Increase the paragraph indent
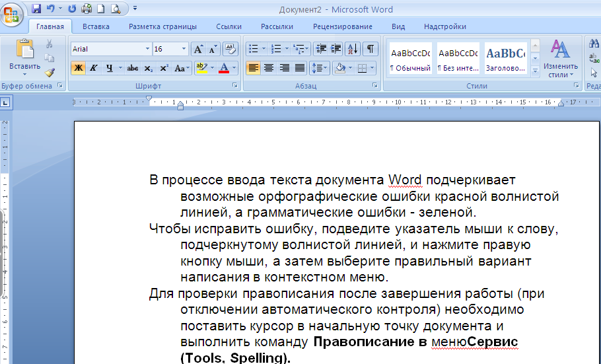 tap(336, 49)
